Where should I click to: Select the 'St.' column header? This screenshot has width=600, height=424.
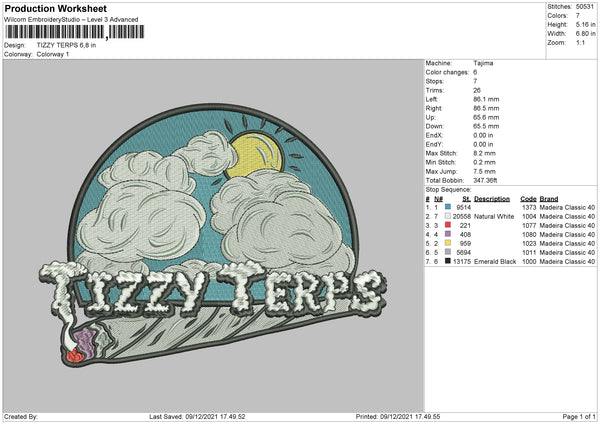pyautogui.click(x=466, y=199)
